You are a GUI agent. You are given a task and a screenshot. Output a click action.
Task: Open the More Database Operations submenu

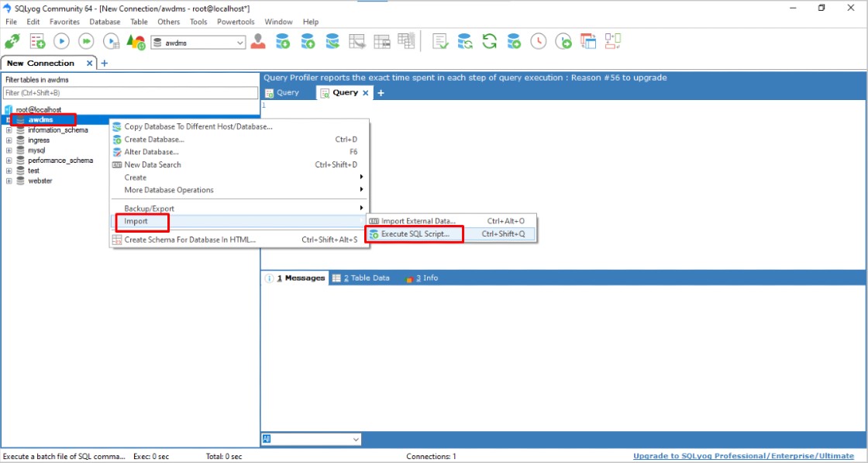(239, 190)
